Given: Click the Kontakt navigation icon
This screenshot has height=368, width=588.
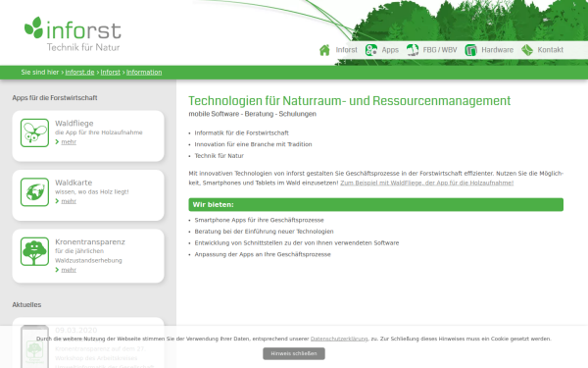Looking at the screenshot, I should [x=527, y=50].
